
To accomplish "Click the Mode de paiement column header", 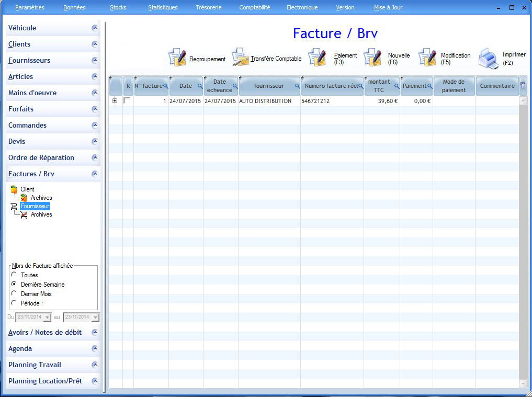I will coord(454,86).
